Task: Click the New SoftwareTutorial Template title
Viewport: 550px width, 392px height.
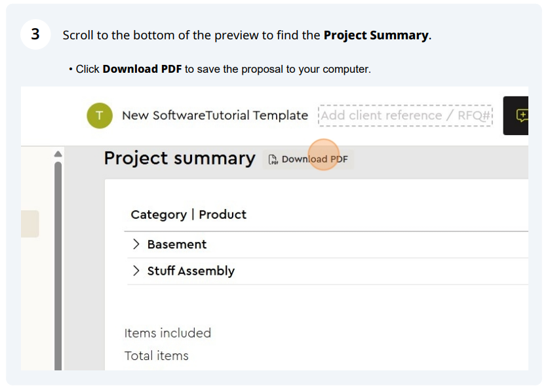Action: tap(214, 115)
